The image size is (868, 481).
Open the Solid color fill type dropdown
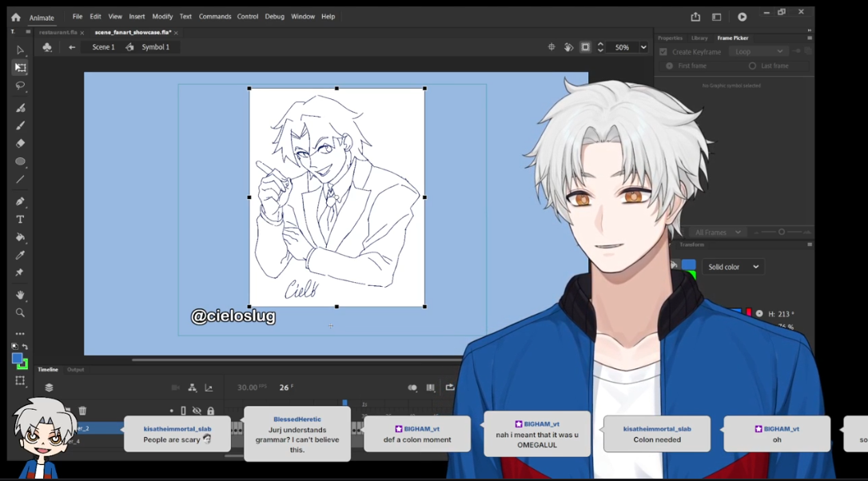tap(733, 267)
